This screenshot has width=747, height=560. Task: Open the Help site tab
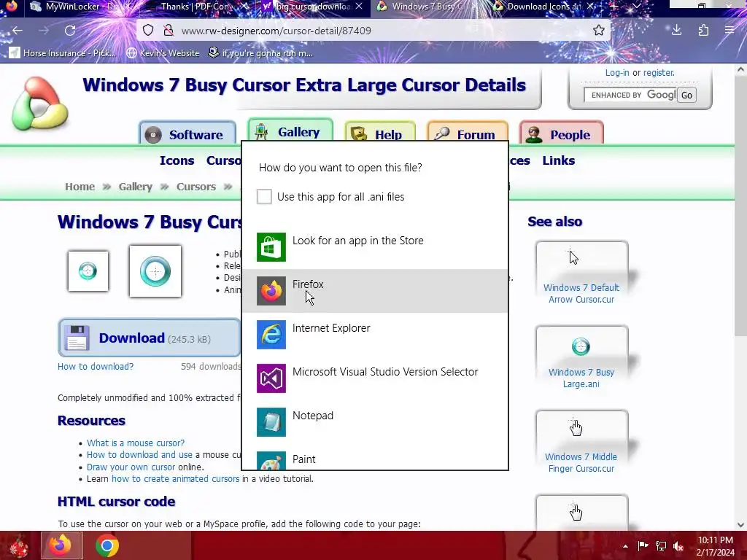pyautogui.click(x=380, y=133)
